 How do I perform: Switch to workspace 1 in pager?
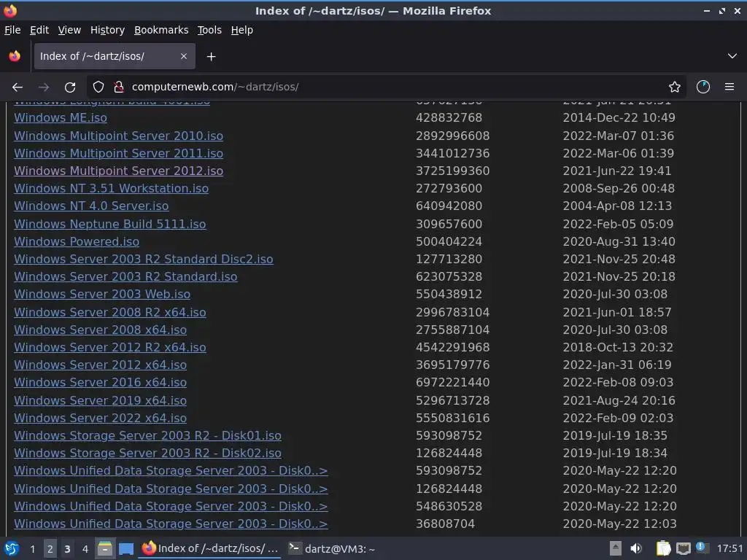pos(32,549)
